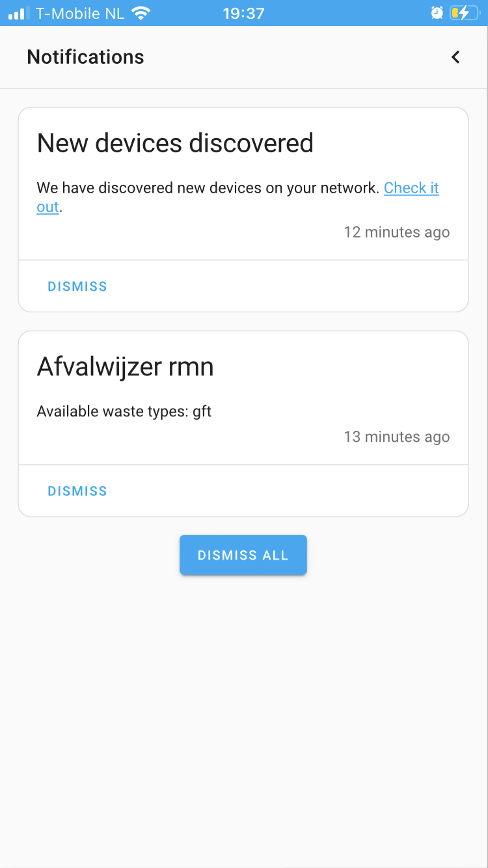Image resolution: width=488 pixels, height=868 pixels.
Task: Collapse the notifications view using the chevron
Action: click(455, 57)
